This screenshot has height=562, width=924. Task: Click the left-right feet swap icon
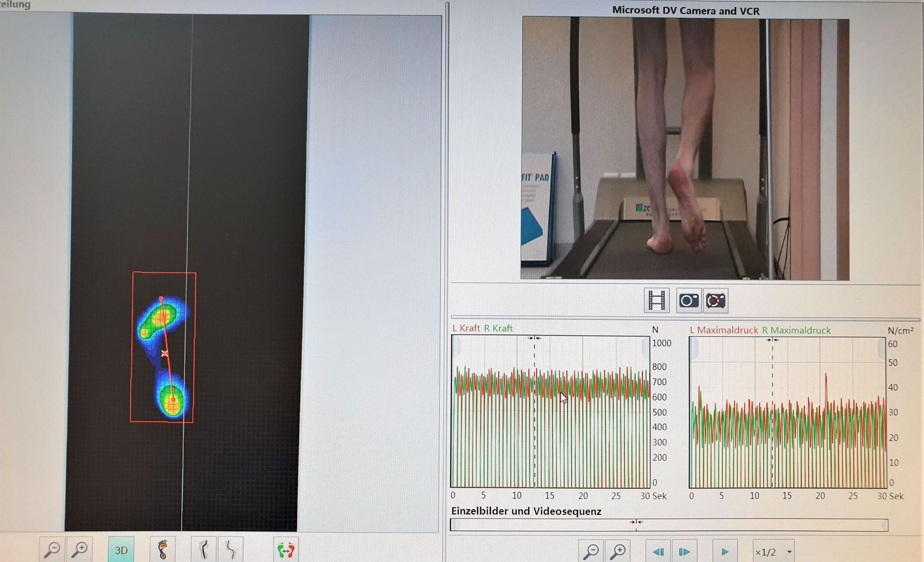(286, 549)
